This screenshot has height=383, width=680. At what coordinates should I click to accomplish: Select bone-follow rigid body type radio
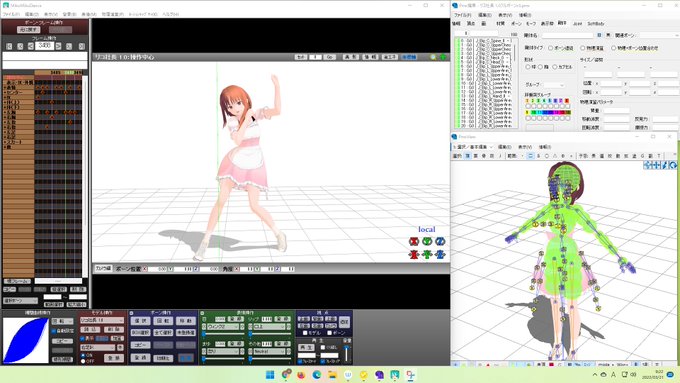point(551,48)
